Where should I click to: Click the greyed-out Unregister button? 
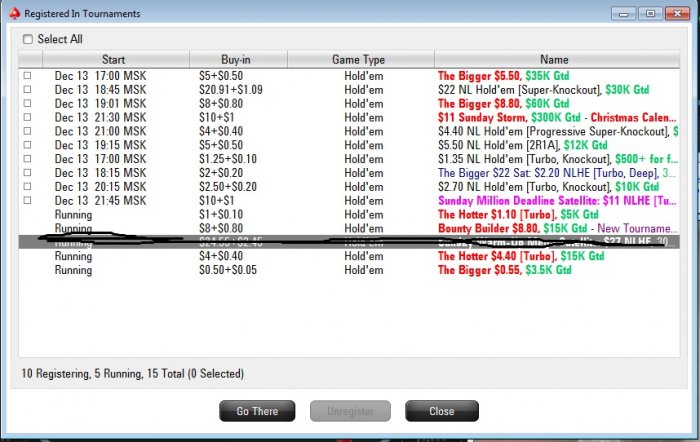(350, 411)
